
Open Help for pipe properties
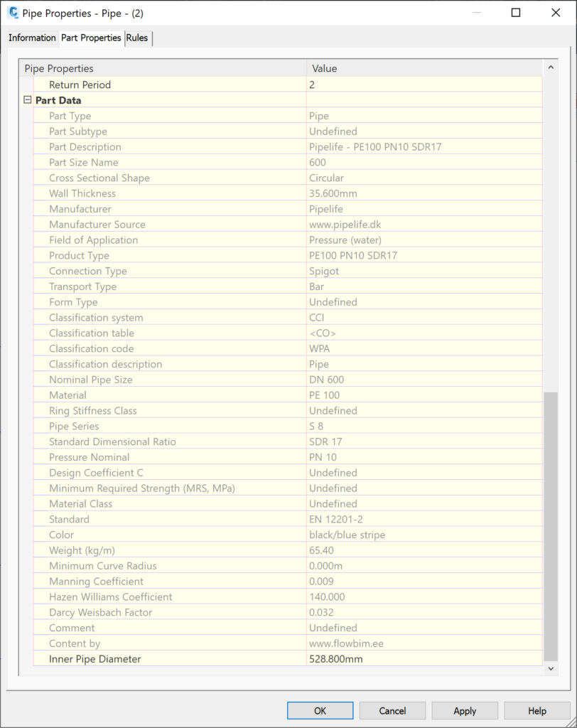(537, 710)
